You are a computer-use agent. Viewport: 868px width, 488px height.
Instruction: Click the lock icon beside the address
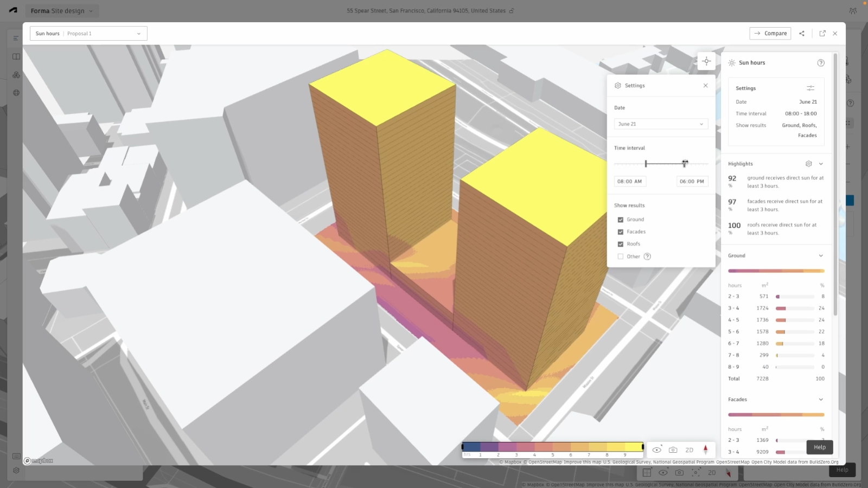[511, 10]
